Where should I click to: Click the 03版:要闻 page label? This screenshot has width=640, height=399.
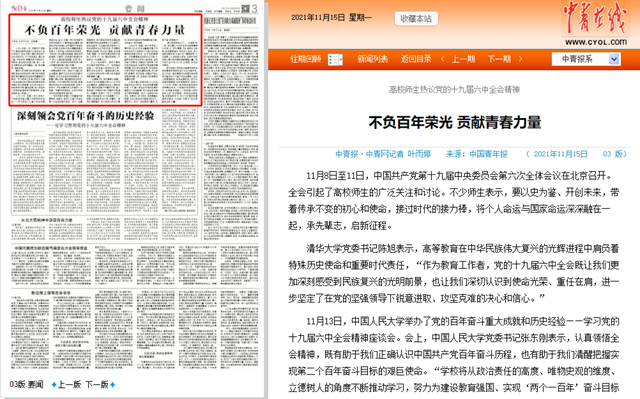[26, 384]
